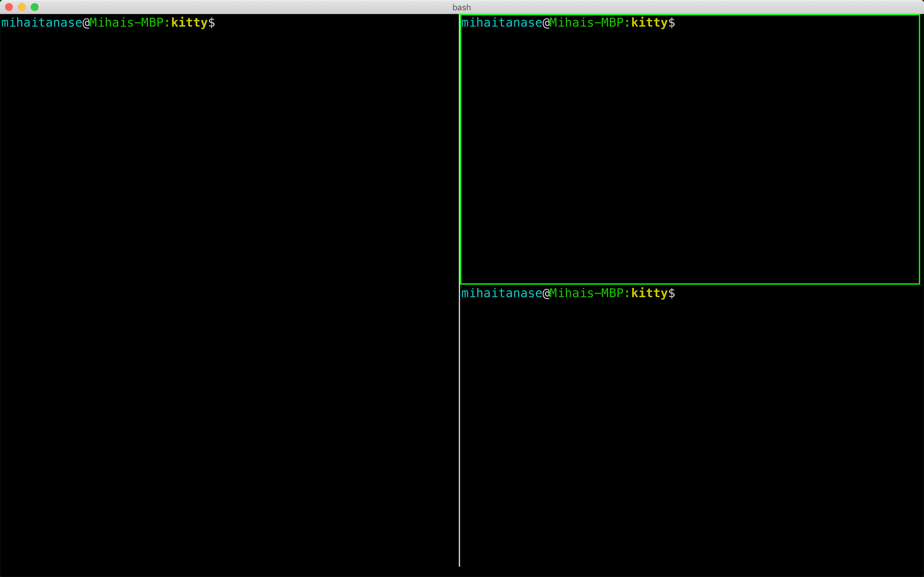Focus the bottom-right terminal pane
Viewport: 924px width, 577px height.
pos(687,420)
